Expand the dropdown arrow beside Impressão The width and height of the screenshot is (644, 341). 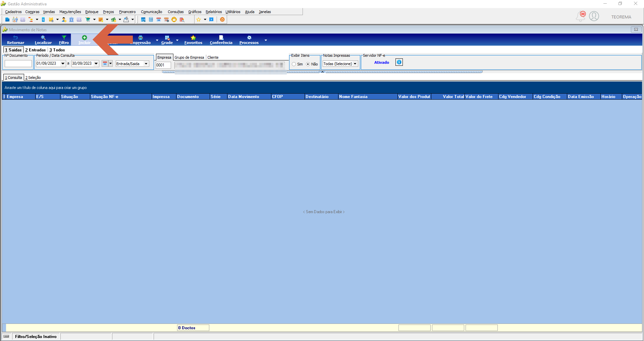(157, 40)
